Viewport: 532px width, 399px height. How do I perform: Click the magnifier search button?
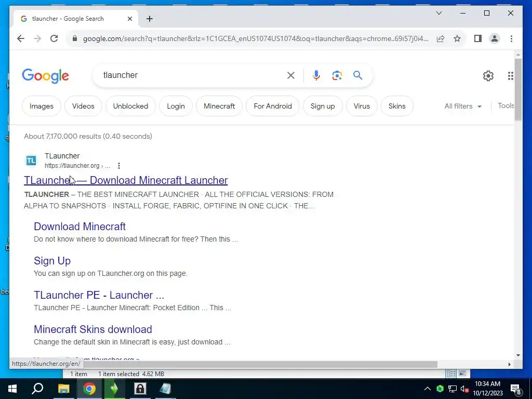[x=357, y=75]
